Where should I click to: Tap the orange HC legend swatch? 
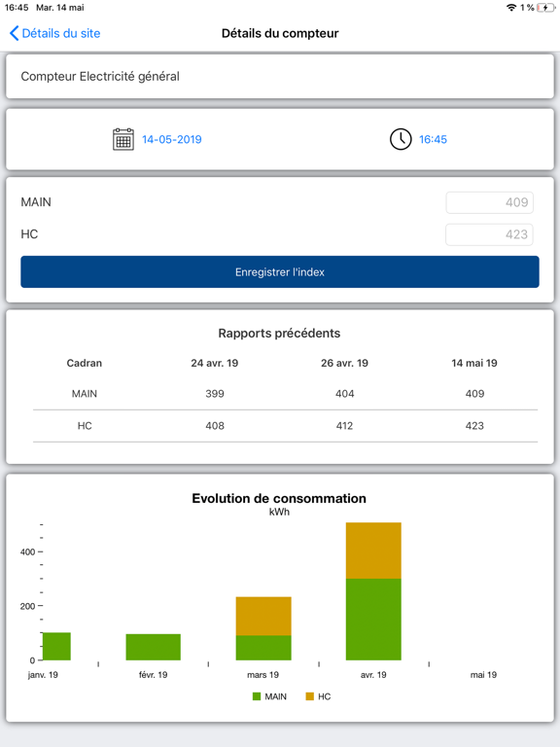(x=310, y=696)
